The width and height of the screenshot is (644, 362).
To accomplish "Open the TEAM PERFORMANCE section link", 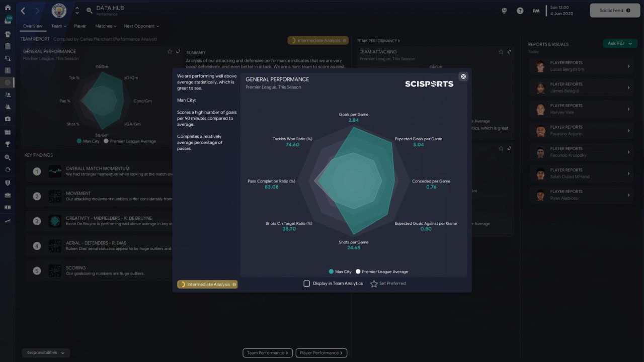I will pos(378,41).
